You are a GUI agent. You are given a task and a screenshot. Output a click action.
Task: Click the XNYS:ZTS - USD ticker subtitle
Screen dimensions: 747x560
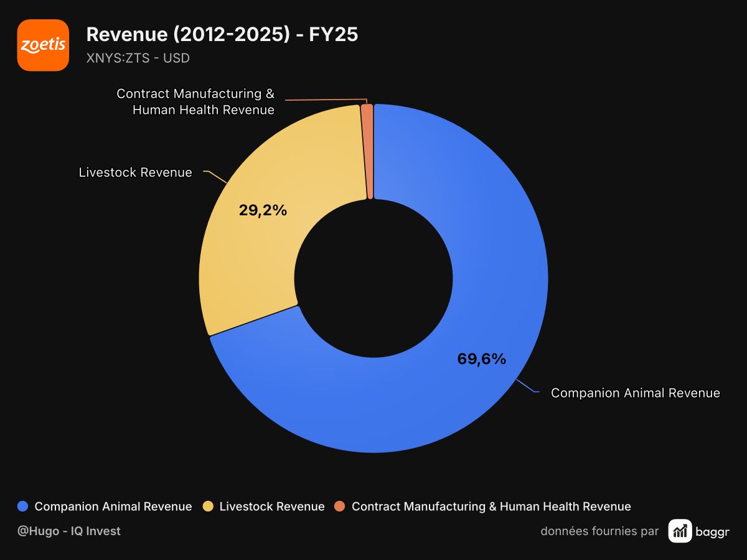tap(138, 58)
